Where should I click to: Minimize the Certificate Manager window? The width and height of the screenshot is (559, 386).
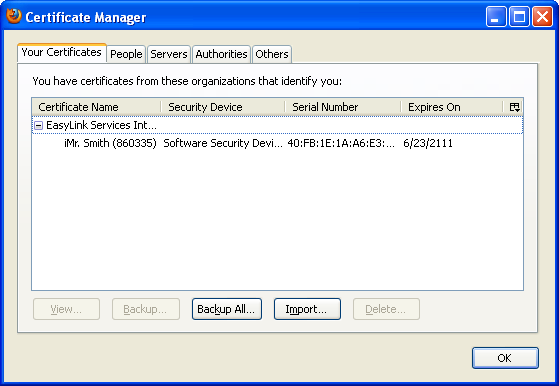point(496,17)
